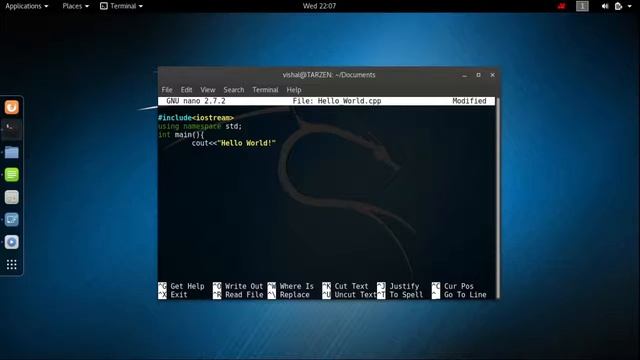
Task: Click 'Go To Line' shortcut label
Action: (x=465, y=295)
